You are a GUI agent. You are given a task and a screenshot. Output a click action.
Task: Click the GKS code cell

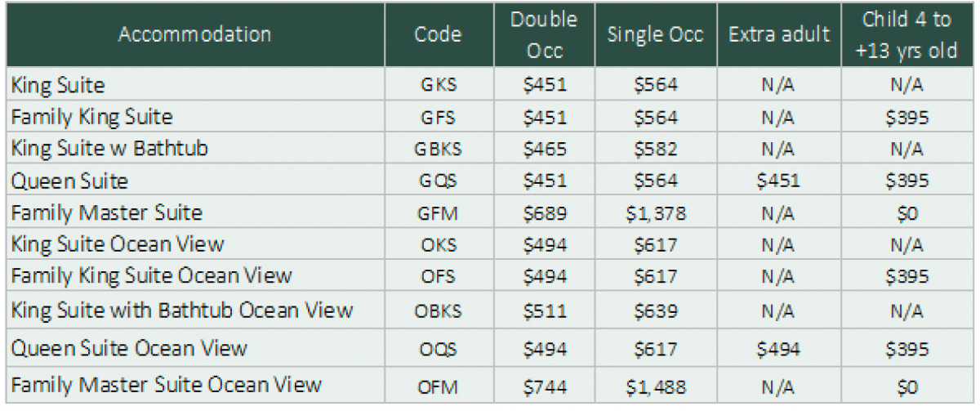tap(438, 85)
